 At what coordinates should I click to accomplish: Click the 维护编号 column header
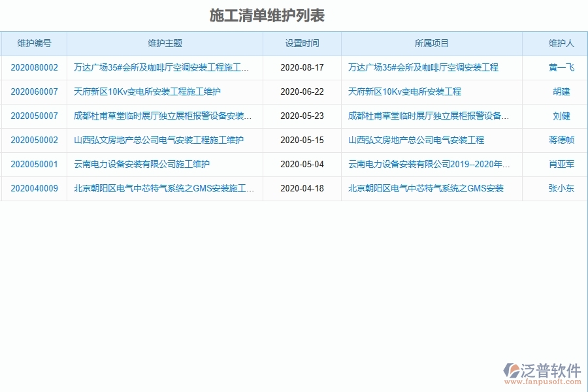[x=33, y=43]
